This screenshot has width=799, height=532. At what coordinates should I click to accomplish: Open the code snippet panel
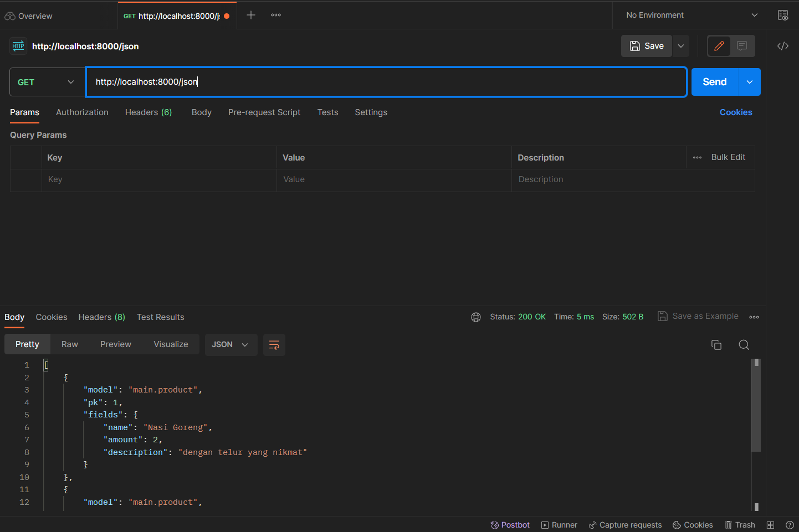[782, 46]
